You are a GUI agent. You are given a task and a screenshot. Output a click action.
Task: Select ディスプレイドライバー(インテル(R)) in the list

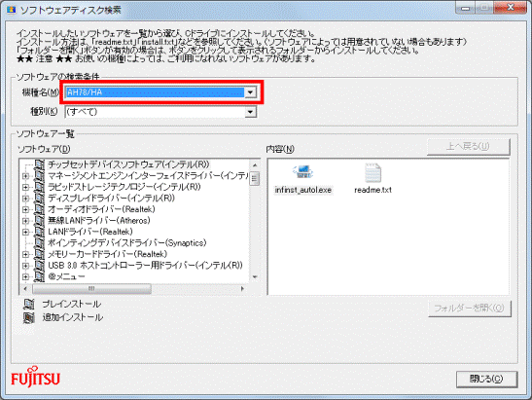coord(111,198)
